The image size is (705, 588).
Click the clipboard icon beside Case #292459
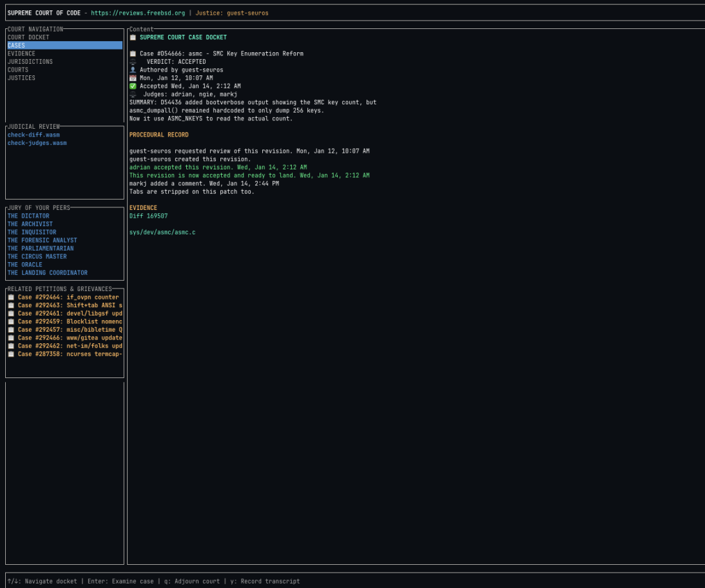click(11, 321)
